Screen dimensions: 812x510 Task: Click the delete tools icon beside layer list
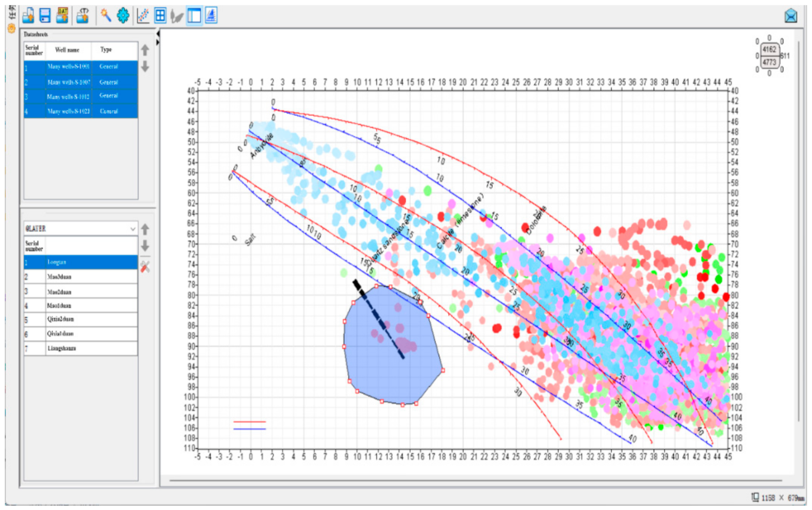(x=145, y=267)
